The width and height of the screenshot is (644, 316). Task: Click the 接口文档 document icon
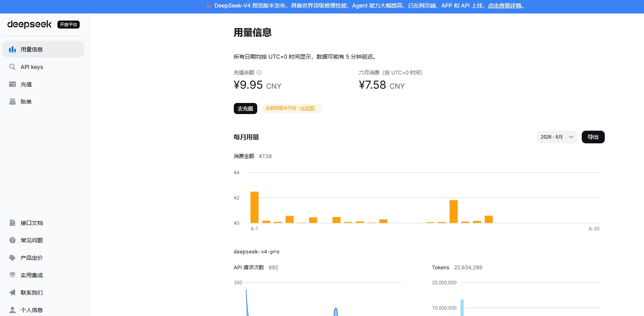click(x=12, y=223)
